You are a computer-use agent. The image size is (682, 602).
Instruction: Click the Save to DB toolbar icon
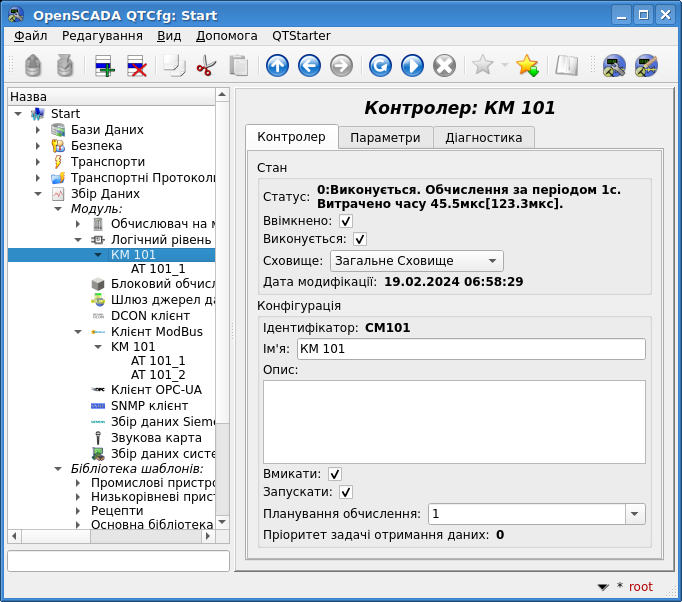tap(65, 66)
